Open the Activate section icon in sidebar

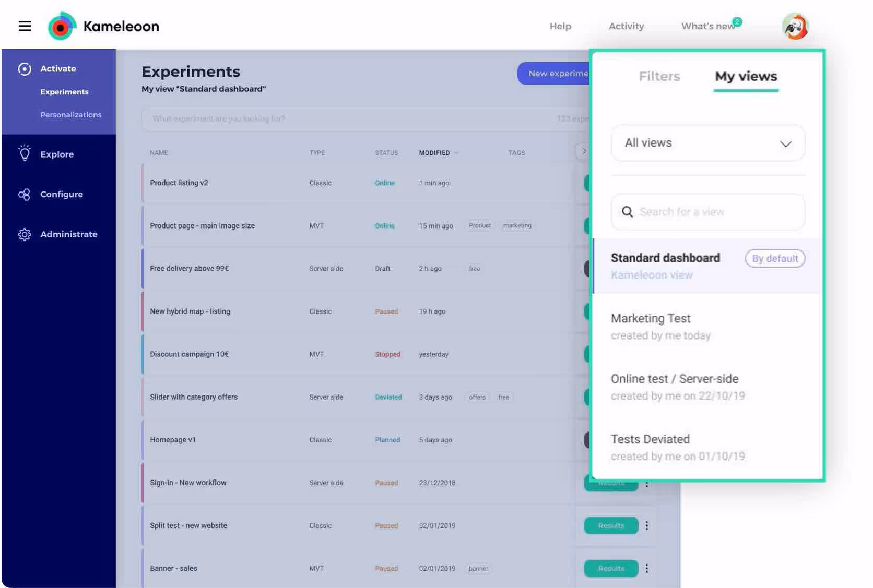point(25,68)
